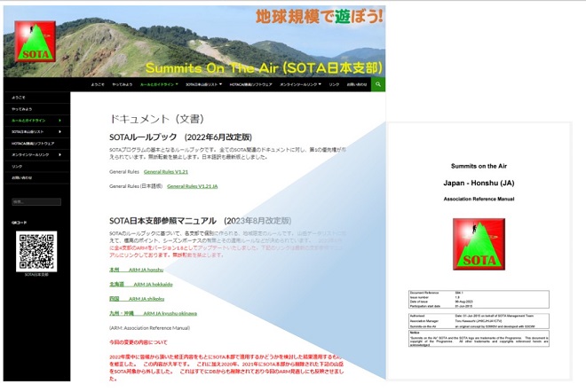
Task: Open the General Rules V1.21 link
Action: coord(166,172)
